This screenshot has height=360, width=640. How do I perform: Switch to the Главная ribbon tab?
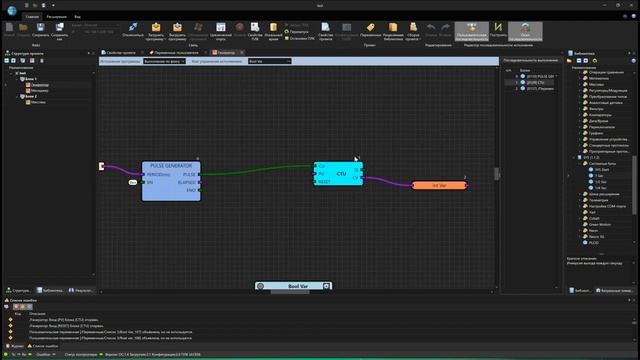pos(32,17)
